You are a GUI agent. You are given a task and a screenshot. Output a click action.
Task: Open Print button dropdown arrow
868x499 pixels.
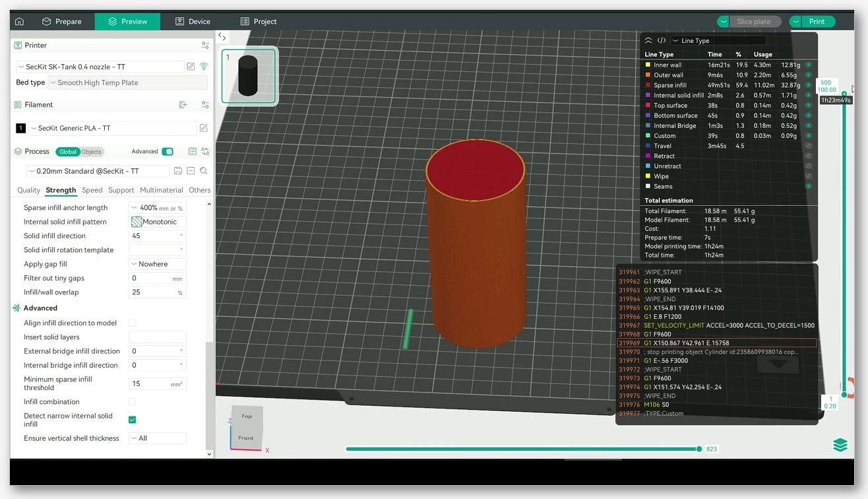tap(795, 22)
